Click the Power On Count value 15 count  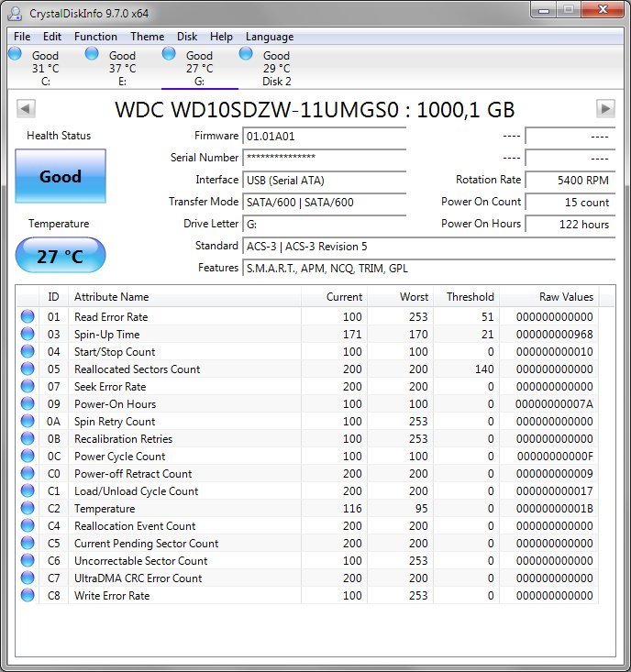click(x=570, y=202)
